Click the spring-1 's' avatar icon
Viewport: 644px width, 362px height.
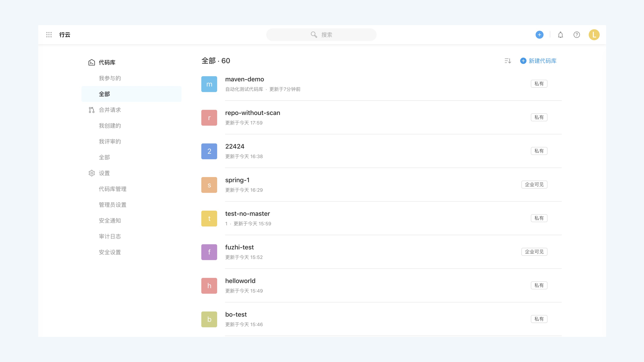pyautogui.click(x=209, y=185)
